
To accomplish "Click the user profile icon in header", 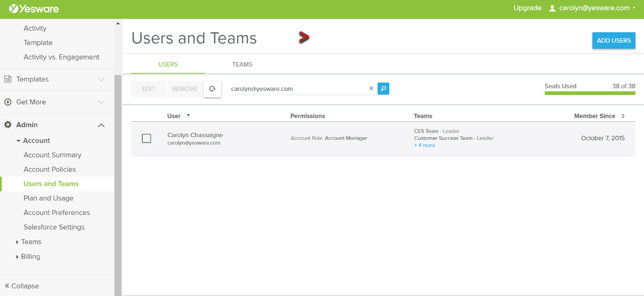I will pyautogui.click(x=552, y=8).
